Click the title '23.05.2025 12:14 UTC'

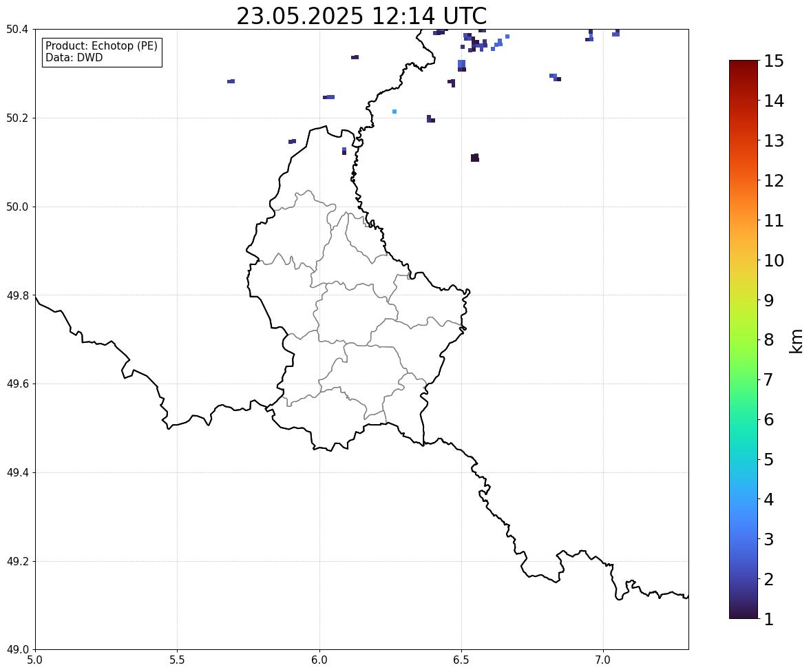361,16
